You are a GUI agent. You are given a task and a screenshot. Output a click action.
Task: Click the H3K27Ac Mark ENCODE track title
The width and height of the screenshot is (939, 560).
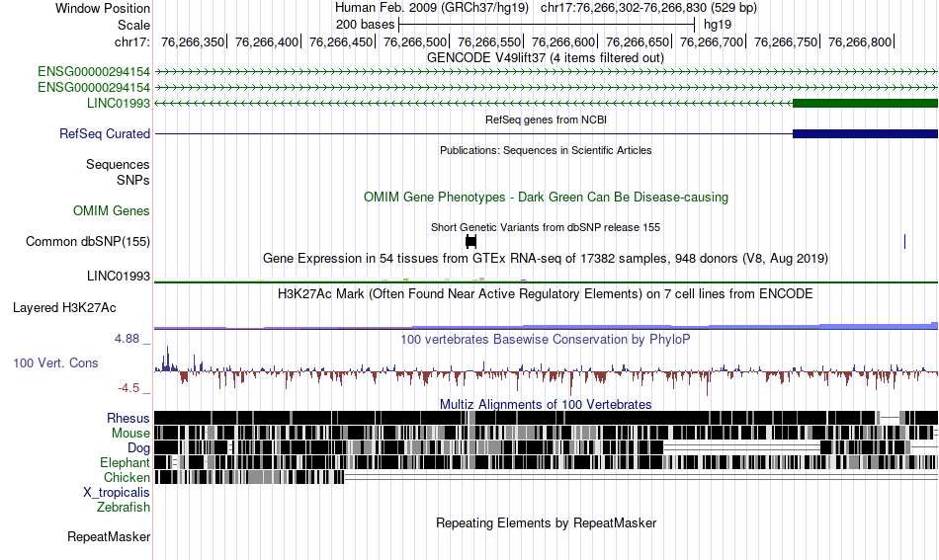(545, 293)
